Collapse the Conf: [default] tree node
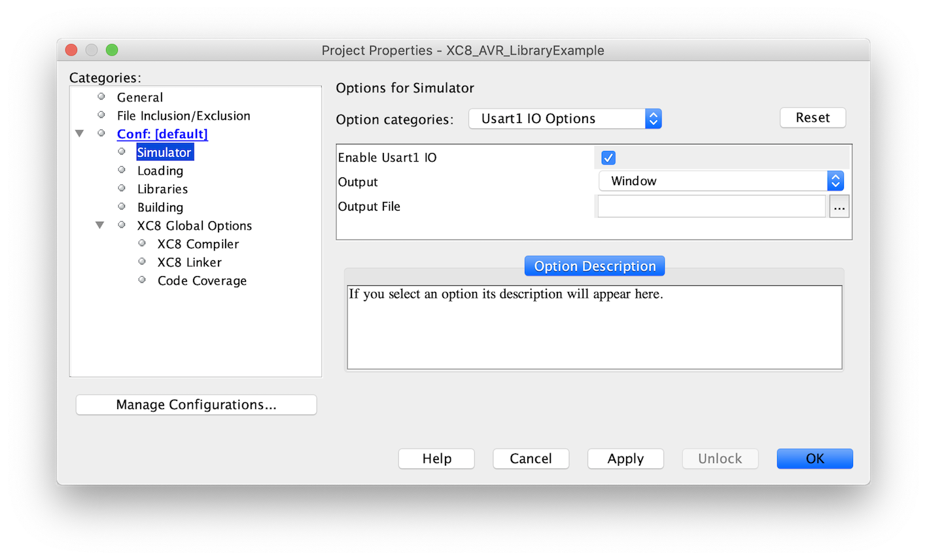The width and height of the screenshot is (927, 560). (80, 133)
